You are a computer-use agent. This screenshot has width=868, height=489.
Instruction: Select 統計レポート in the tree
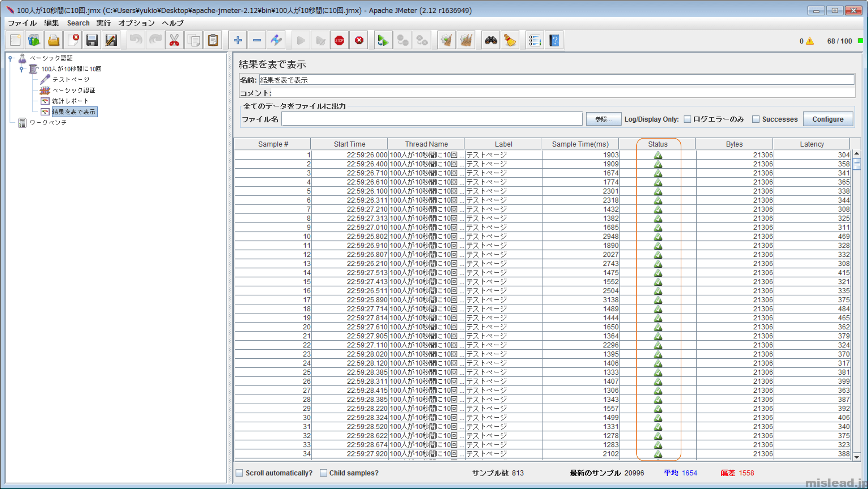pyautogui.click(x=71, y=101)
